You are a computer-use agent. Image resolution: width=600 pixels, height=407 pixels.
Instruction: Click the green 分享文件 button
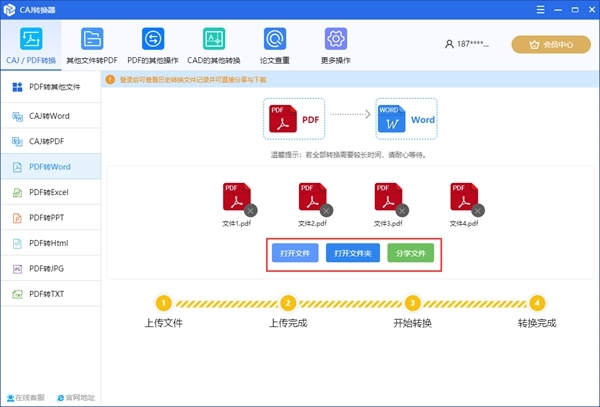tap(412, 254)
